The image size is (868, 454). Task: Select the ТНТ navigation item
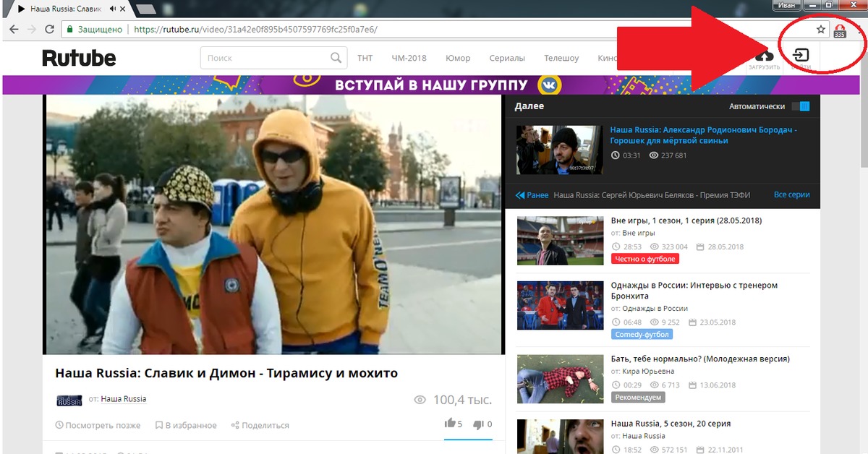(x=365, y=58)
